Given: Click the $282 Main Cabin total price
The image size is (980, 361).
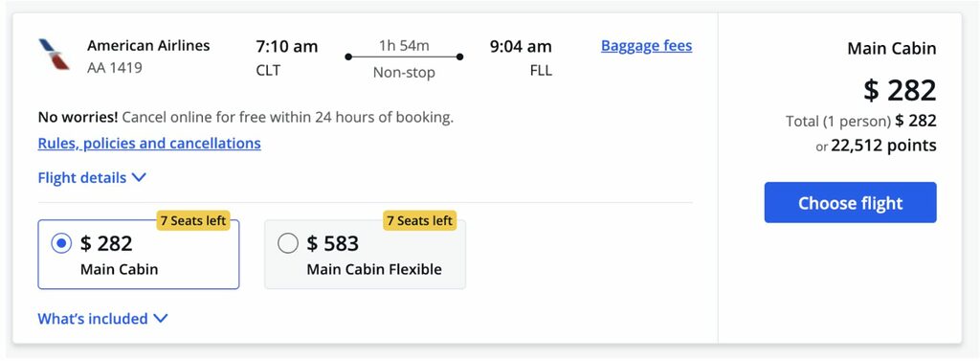Looking at the screenshot, I should tap(900, 90).
